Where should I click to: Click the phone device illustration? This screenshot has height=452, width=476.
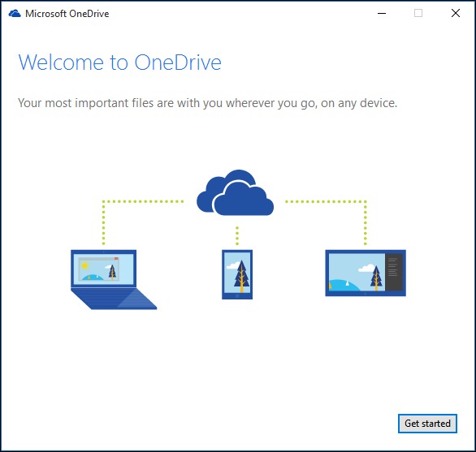tap(237, 274)
